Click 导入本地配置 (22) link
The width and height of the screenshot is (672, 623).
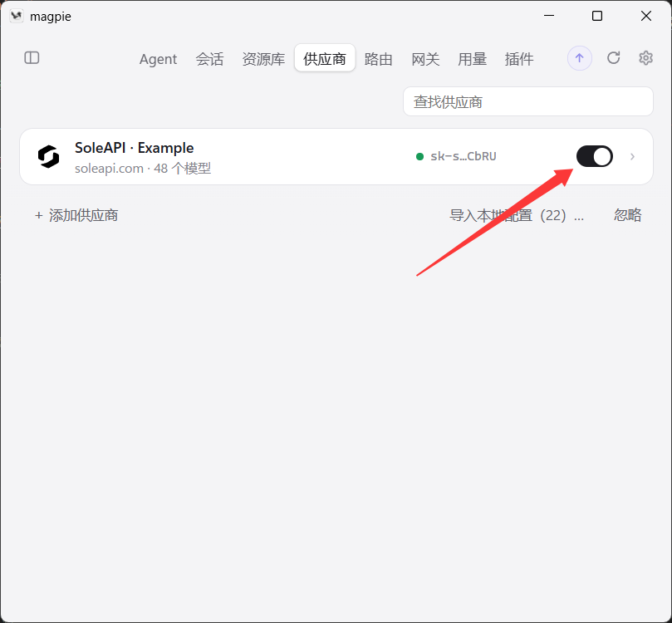click(517, 215)
